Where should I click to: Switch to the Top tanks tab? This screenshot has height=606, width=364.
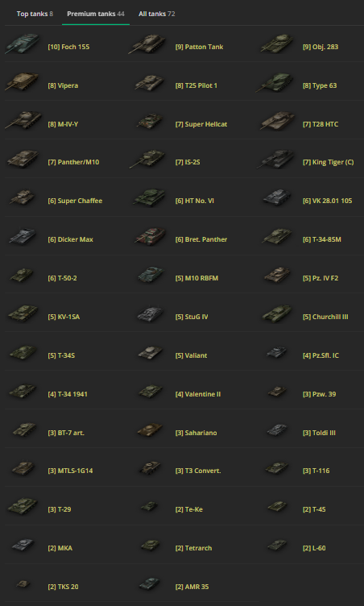pos(35,14)
